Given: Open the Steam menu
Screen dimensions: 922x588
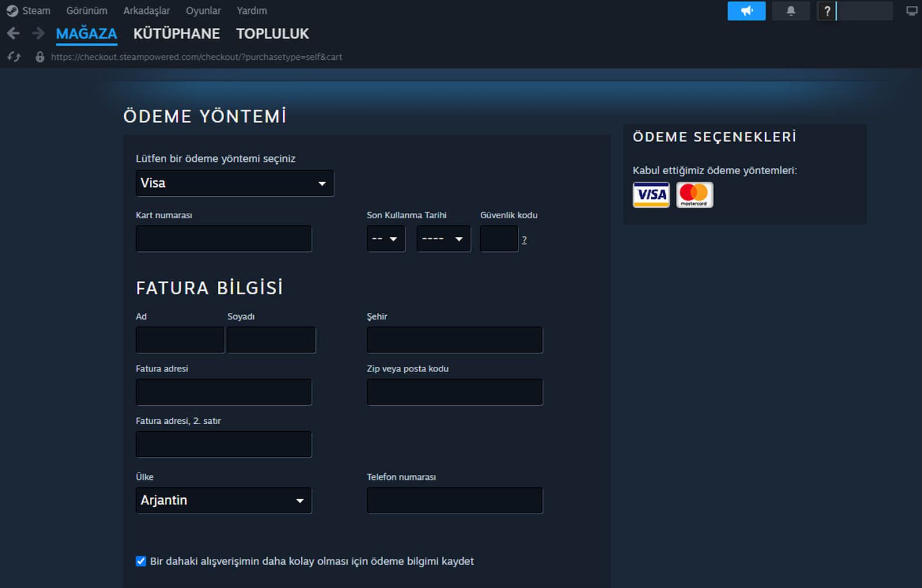Looking at the screenshot, I should (37, 11).
